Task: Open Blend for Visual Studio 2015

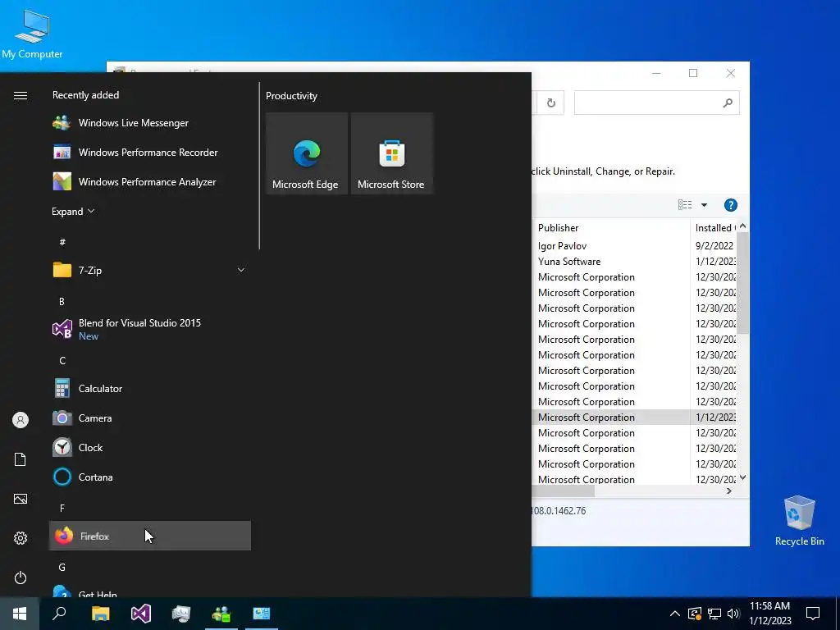Action: (x=149, y=329)
